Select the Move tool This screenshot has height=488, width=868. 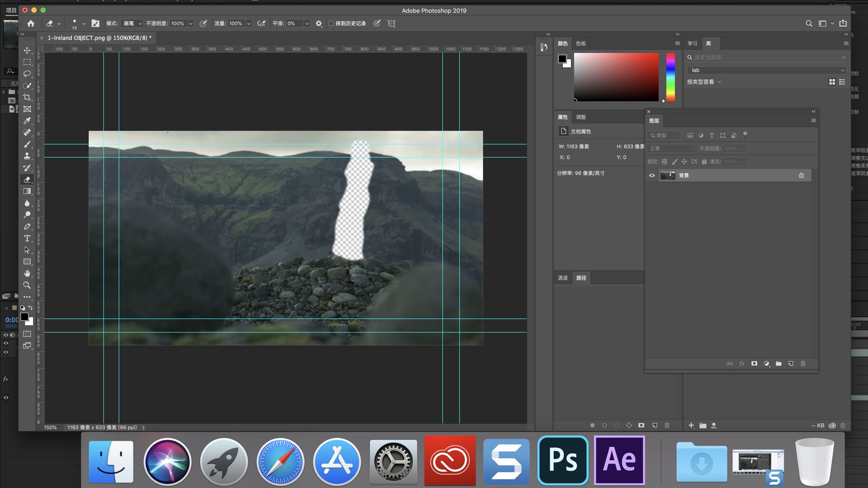click(x=27, y=51)
